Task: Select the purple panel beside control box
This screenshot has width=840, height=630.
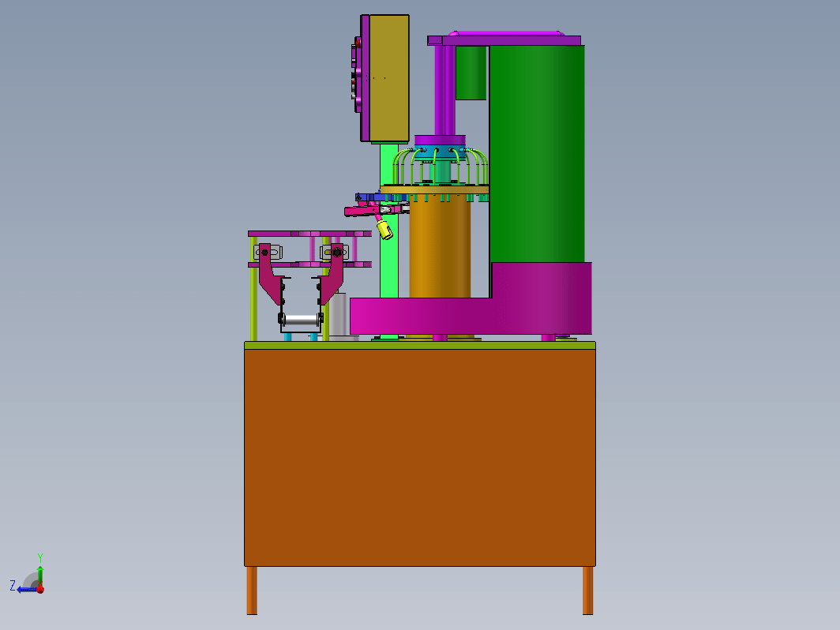Action: click(x=365, y=78)
